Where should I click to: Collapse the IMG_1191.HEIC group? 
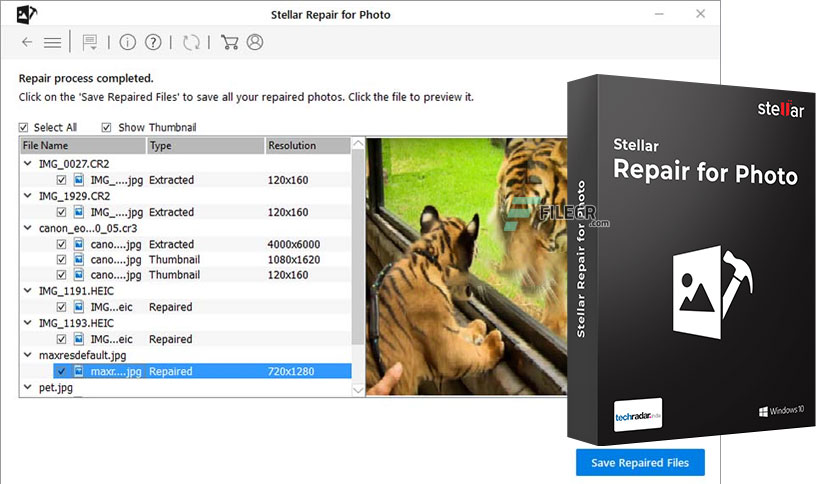pyautogui.click(x=28, y=291)
